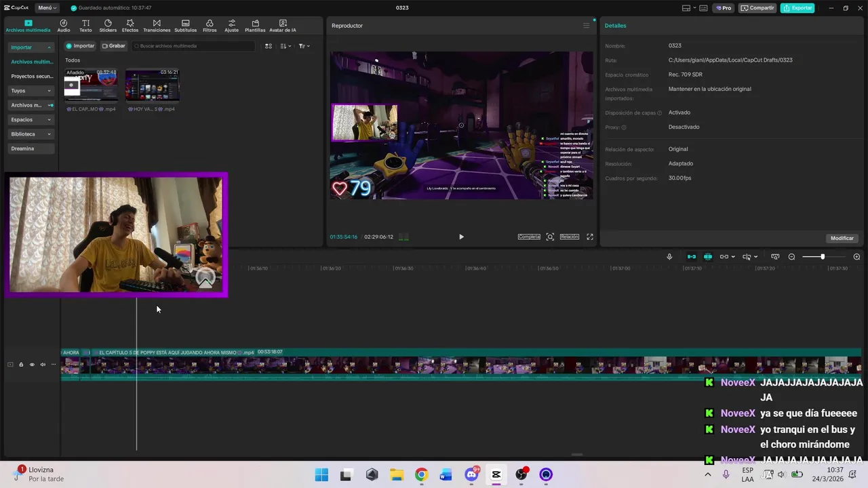The image size is (868, 488).
Task: Open the Reproductor panel menu
Action: tap(587, 26)
